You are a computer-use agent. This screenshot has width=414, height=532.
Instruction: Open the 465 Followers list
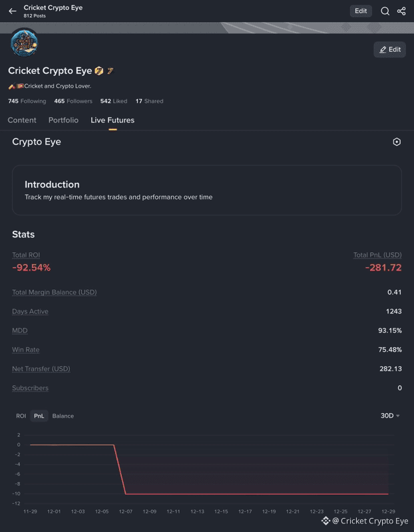[x=73, y=101]
